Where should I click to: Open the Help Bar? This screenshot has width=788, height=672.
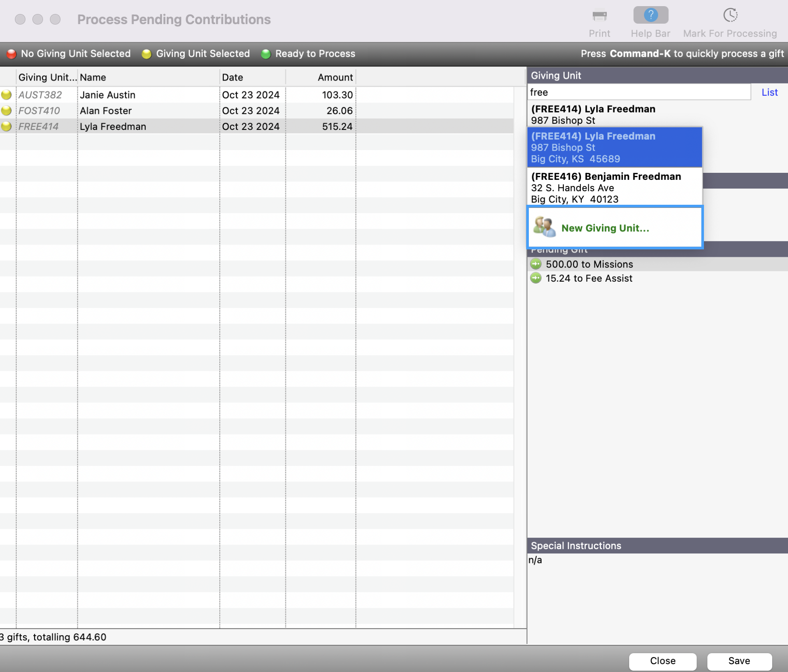point(651,16)
